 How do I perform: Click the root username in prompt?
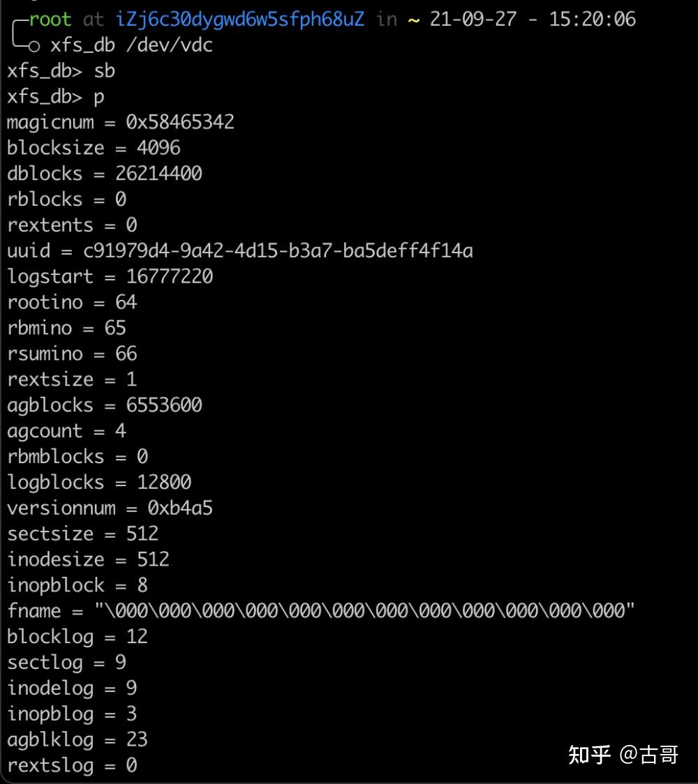50,20
